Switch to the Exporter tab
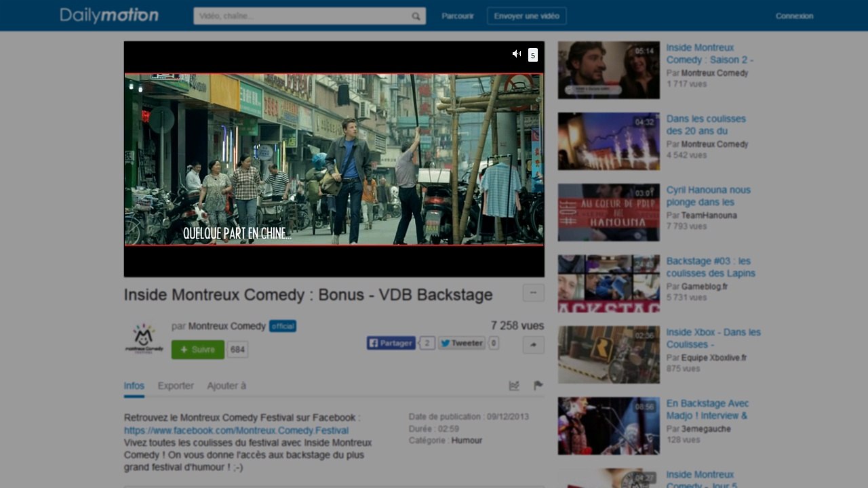Viewport: 868px width, 488px height. tap(176, 386)
